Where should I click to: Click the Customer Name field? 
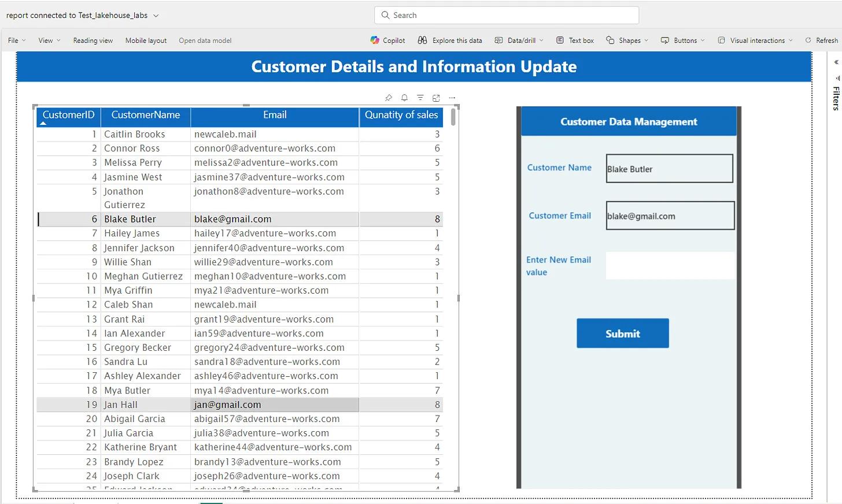(x=670, y=168)
